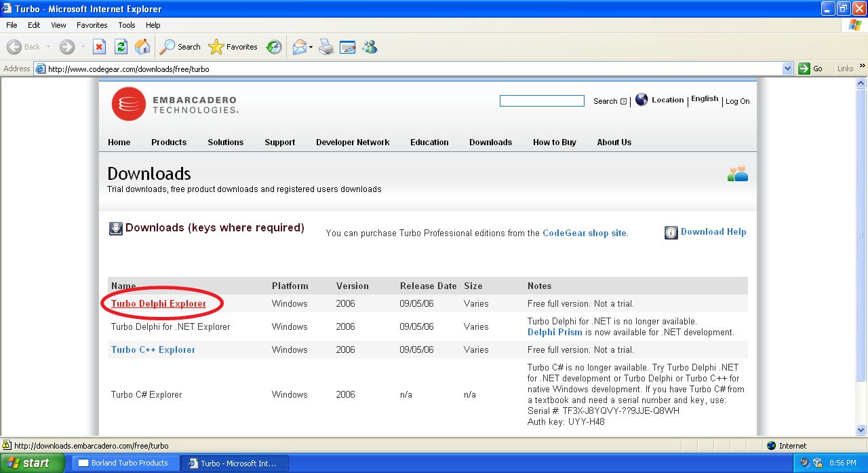The image size is (868, 473).
Task: Open Mail button dropdown arrow
Action: coord(311,47)
